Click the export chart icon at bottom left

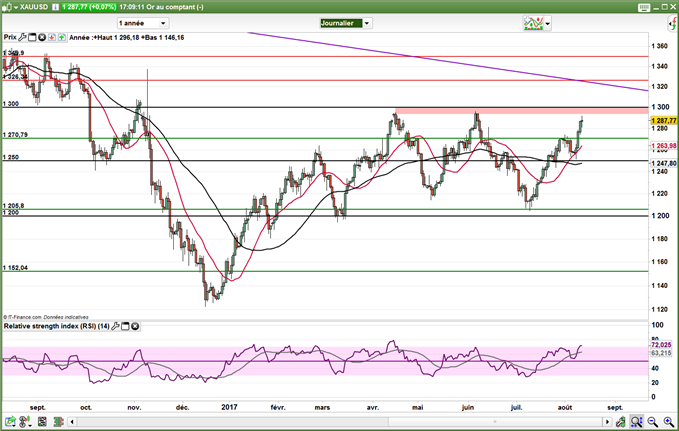coord(10,421)
